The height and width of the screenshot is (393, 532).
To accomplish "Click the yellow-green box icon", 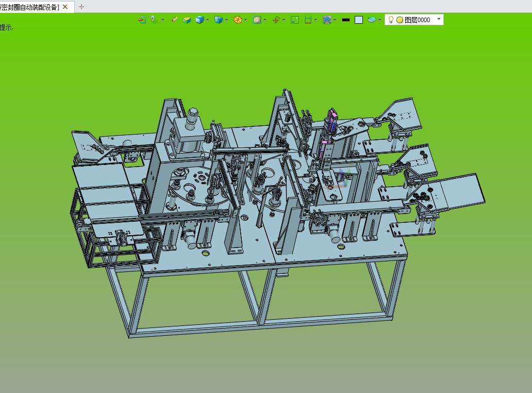I will [187, 20].
